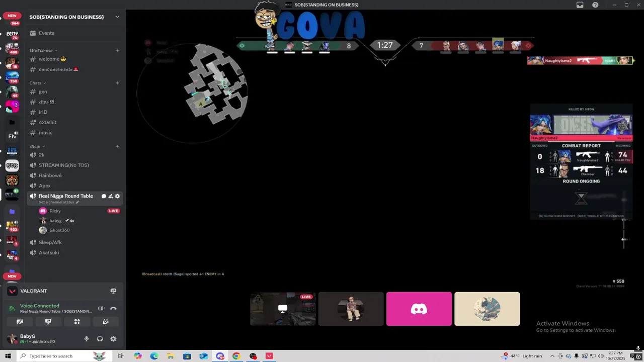Add a channel to the Welcome category

[117, 50]
